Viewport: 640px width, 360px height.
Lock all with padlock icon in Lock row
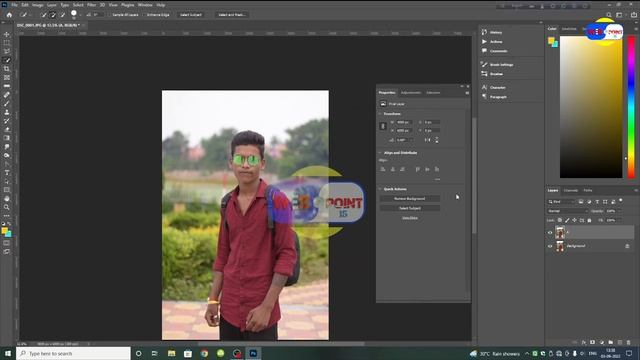click(589, 220)
